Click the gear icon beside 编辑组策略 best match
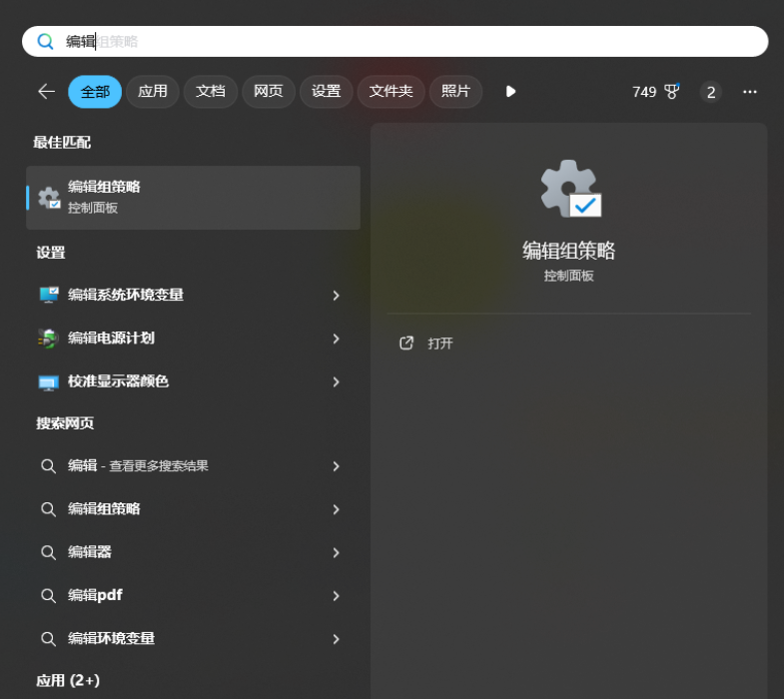This screenshot has height=699, width=784. [50, 198]
